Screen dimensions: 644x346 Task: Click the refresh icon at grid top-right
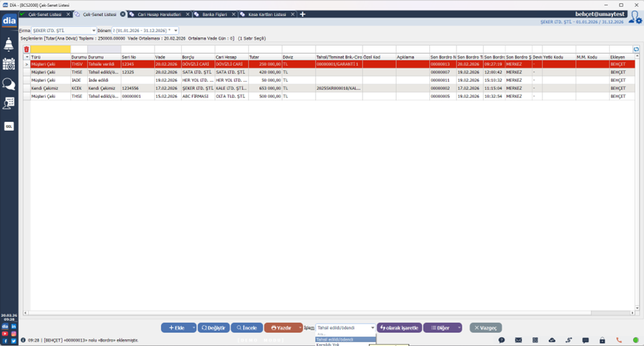pos(636,49)
